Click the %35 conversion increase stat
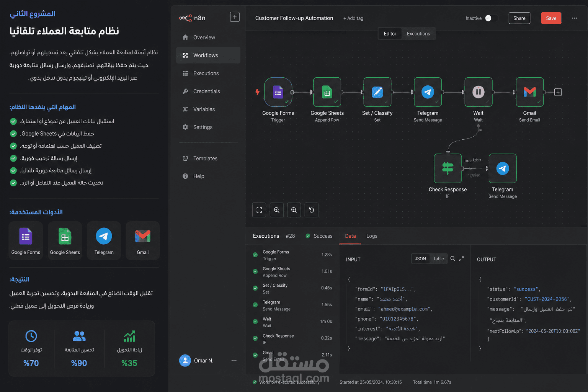 (129, 363)
